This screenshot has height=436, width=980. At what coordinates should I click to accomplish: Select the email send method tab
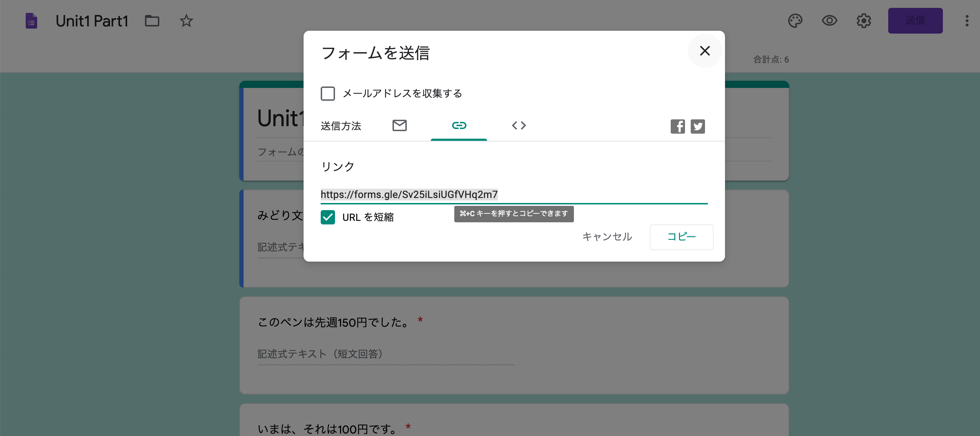click(399, 125)
